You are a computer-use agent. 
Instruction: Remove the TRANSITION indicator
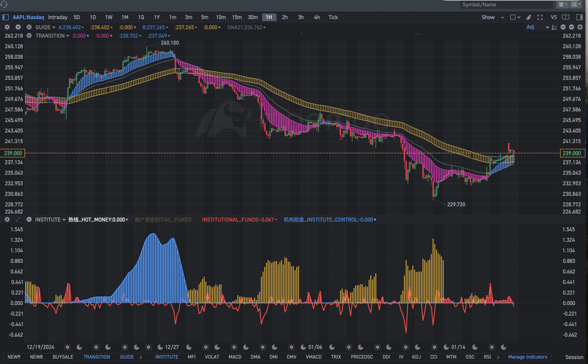[29, 36]
